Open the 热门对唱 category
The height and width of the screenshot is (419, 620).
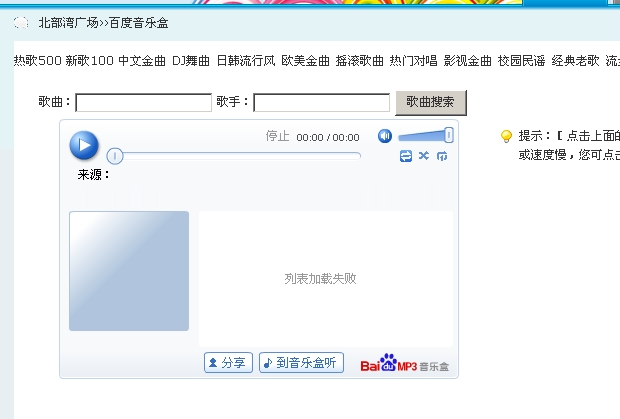click(x=413, y=61)
